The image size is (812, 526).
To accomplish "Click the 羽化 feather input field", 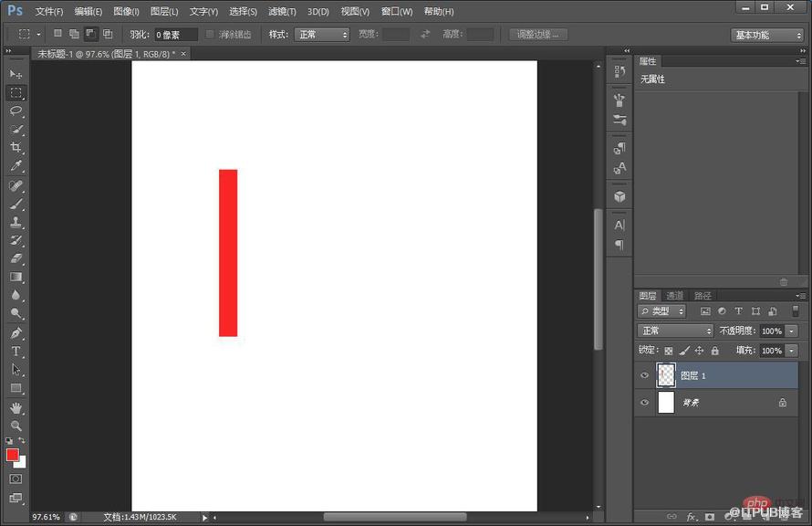I will [176, 35].
